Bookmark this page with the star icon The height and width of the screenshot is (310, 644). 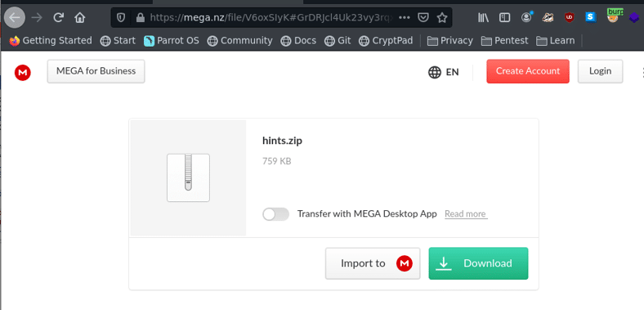442,18
